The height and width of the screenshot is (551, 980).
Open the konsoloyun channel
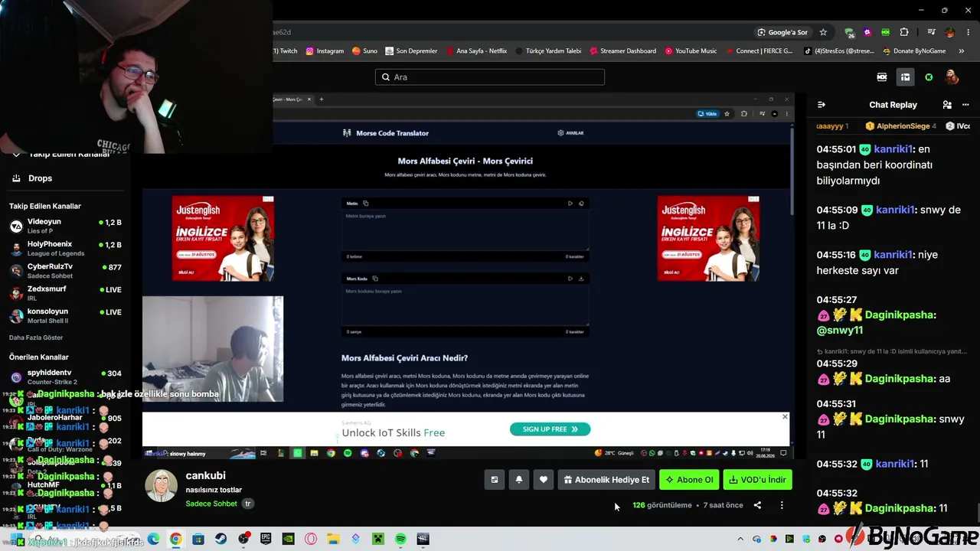(65, 316)
